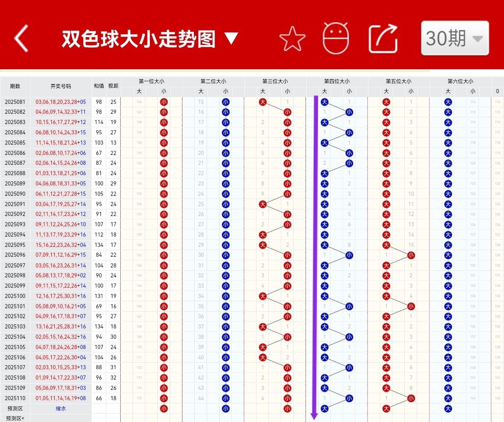Screen dimensions: 504x422
Task: Toggle the blue 小 ball for period 2025101 fifth position
Action: point(411,306)
